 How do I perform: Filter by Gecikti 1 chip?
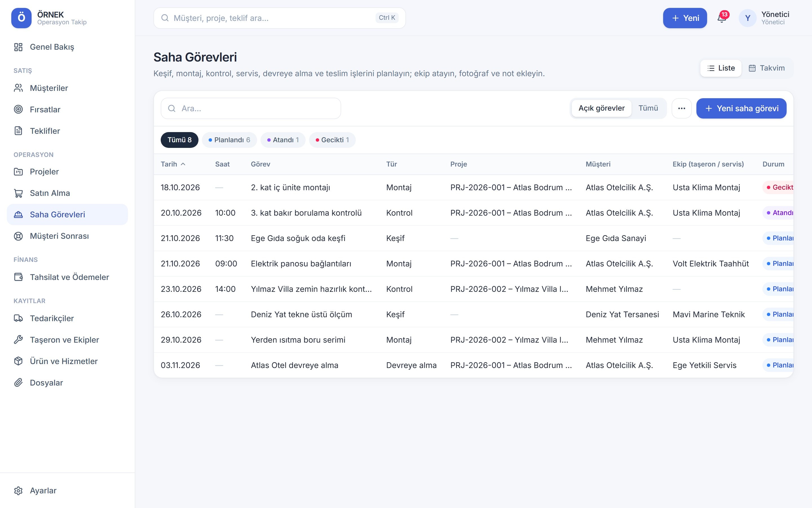332,140
